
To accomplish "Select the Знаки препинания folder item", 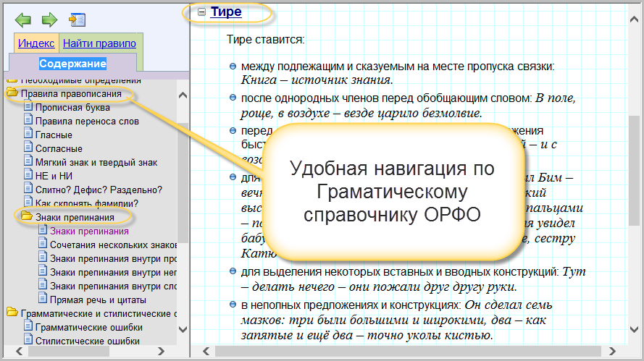I will [x=75, y=218].
